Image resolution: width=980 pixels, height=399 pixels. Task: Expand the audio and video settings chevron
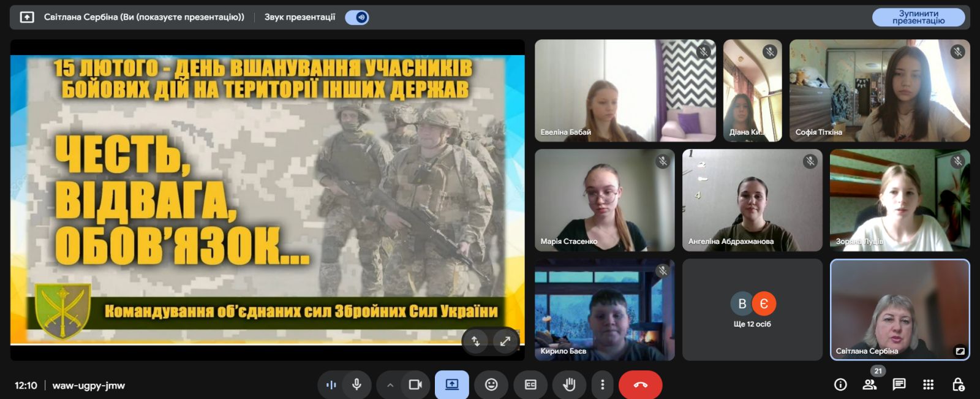coord(390,385)
